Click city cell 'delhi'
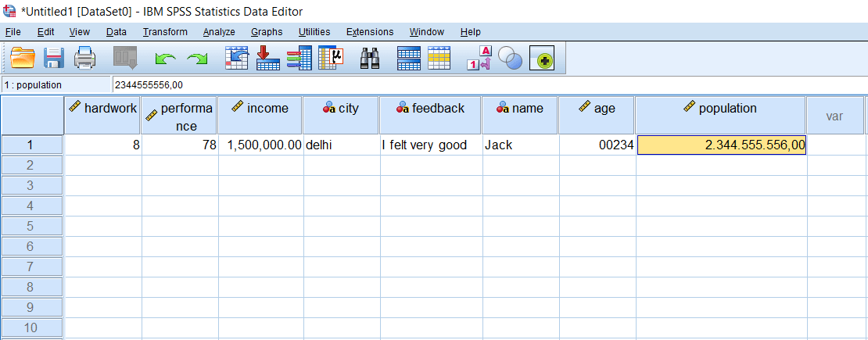The width and height of the screenshot is (868, 340). tap(342, 145)
